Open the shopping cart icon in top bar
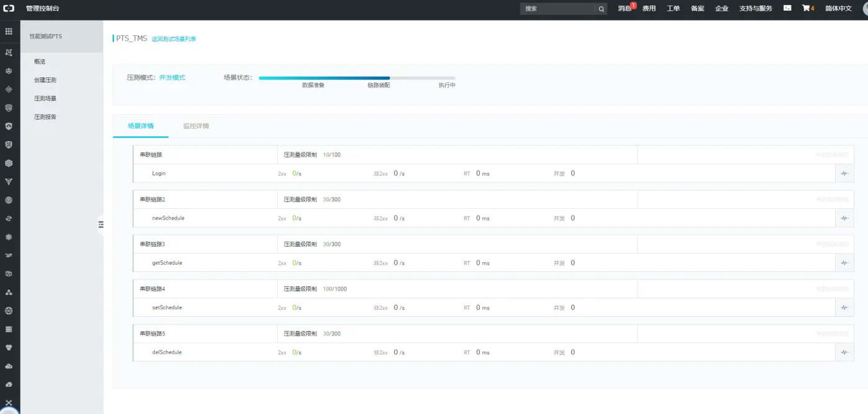868x414 pixels. pos(807,9)
